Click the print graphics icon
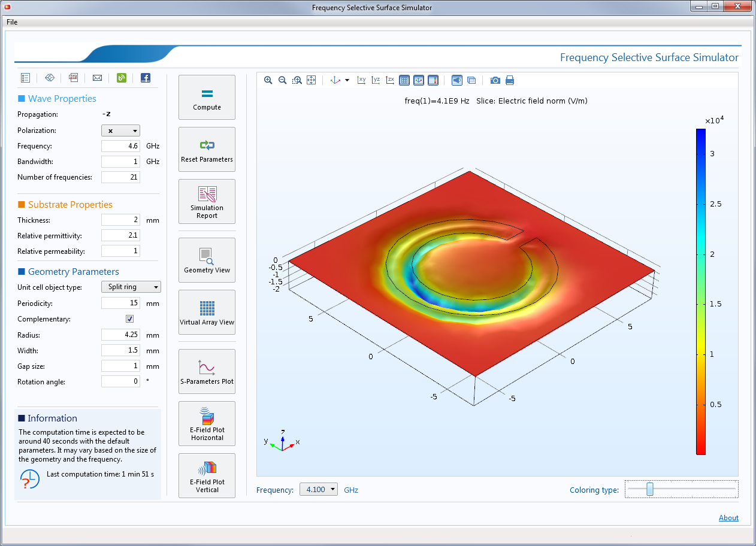756x546 pixels. click(x=510, y=80)
